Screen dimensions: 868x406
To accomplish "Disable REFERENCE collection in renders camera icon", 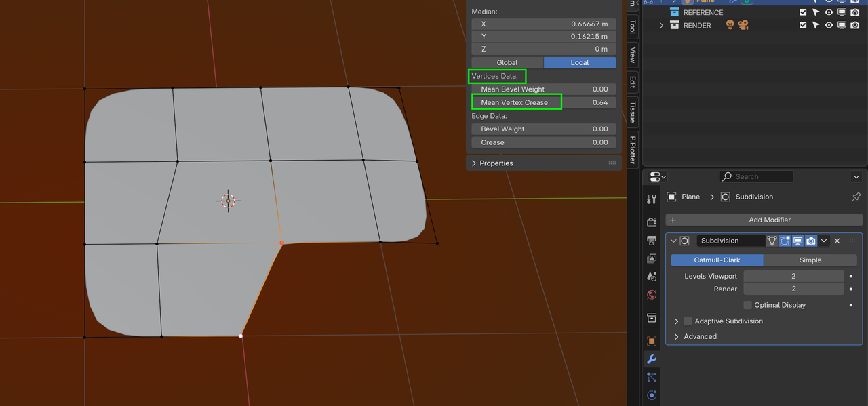I will click(854, 12).
